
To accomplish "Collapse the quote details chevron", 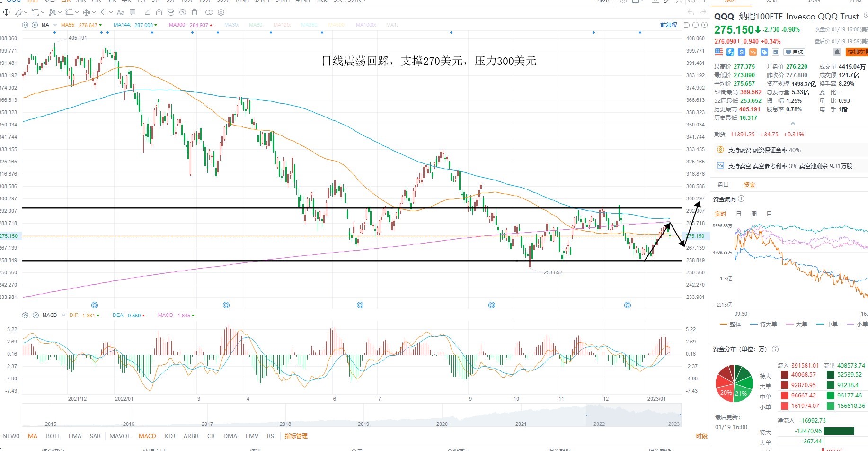I will (793, 124).
